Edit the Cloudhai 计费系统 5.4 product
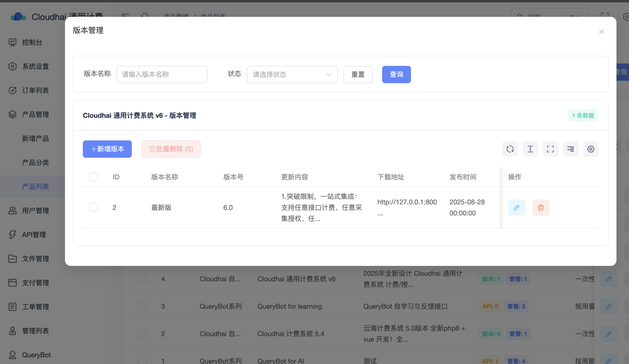The width and height of the screenshot is (629, 364). pos(608,333)
